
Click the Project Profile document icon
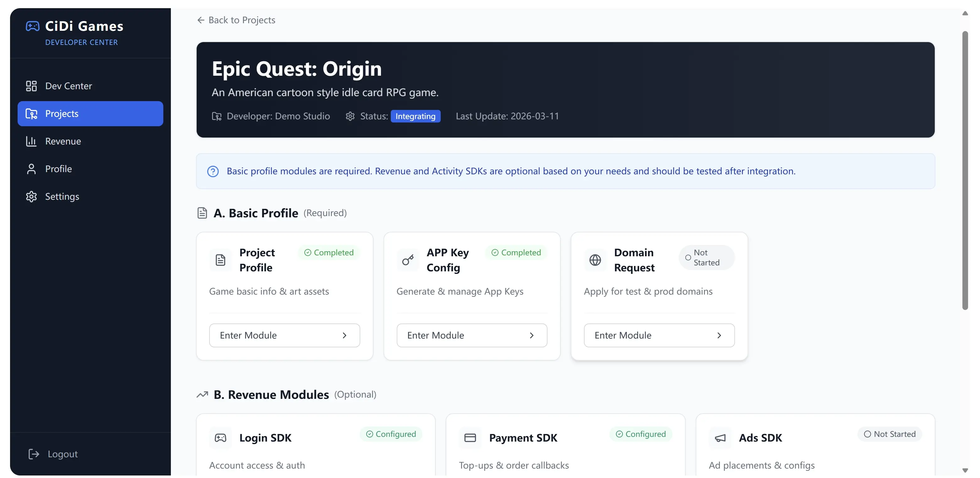tap(220, 260)
